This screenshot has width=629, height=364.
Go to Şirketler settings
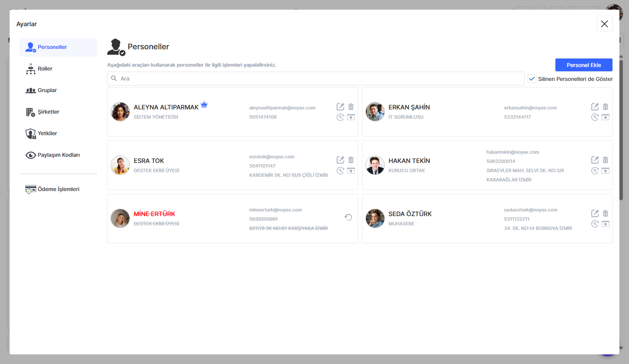(48, 112)
